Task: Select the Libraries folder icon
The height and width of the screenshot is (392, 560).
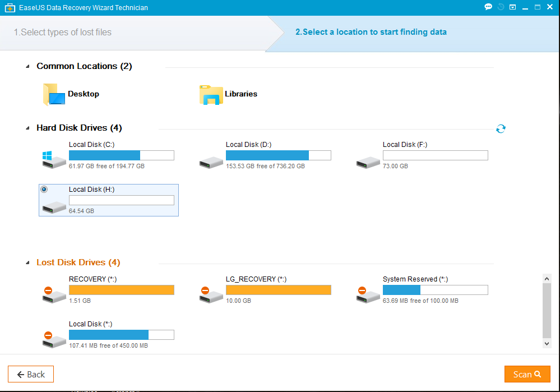Action: tap(211, 95)
